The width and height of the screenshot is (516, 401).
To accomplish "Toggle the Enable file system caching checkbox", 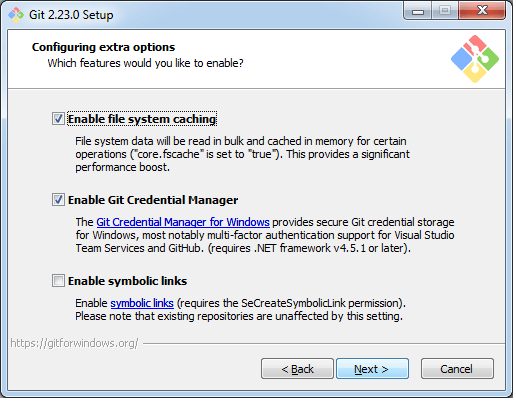I will click(x=58, y=119).
